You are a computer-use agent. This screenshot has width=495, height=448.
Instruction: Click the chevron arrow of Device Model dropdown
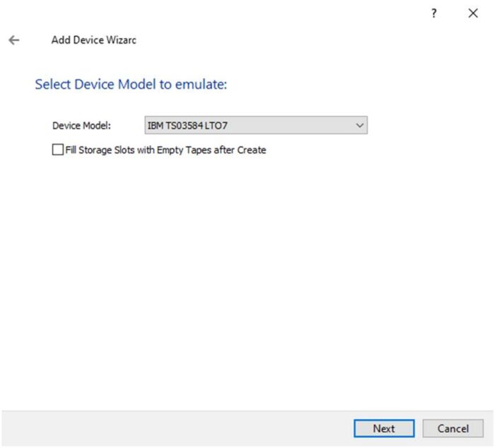tap(360, 125)
